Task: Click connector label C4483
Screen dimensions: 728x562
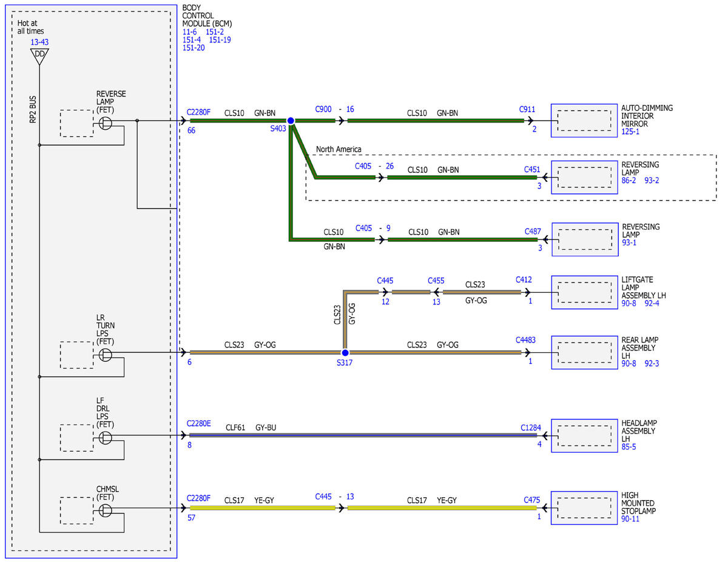Action: point(525,340)
